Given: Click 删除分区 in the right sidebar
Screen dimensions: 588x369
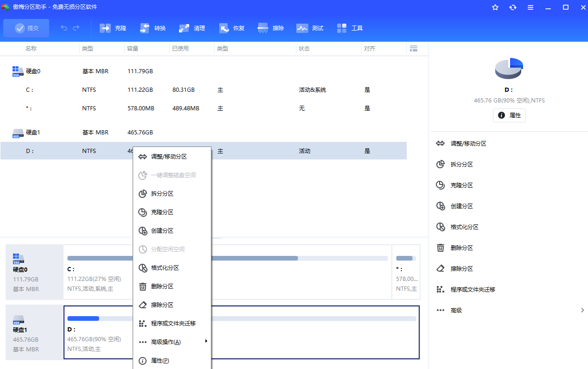Looking at the screenshot, I should (462, 248).
